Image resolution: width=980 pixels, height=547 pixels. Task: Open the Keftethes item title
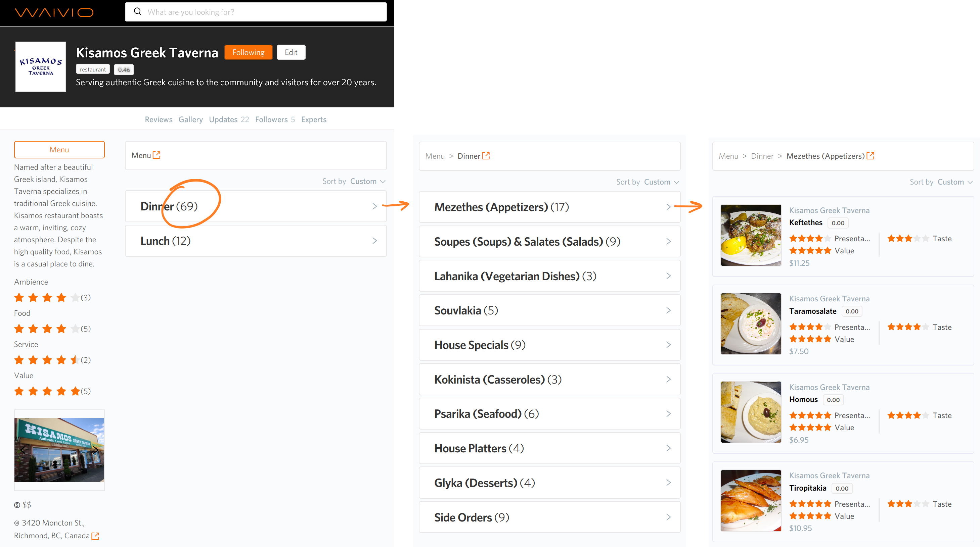(806, 223)
